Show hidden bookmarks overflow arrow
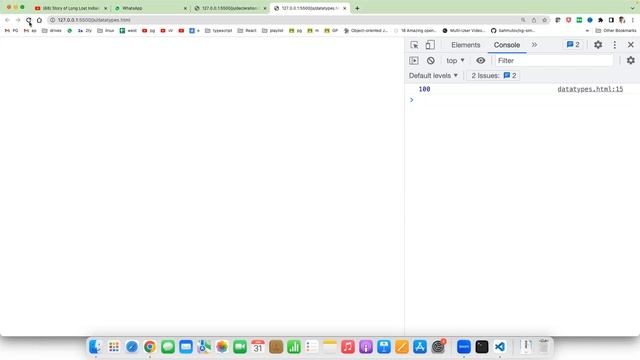Screen dimensions: 640x360 (x=587, y=31)
